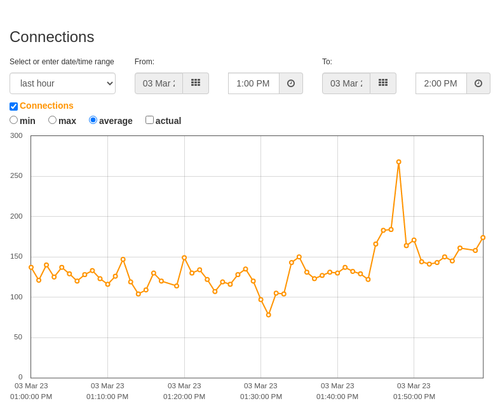Screen dimensions: 500x403
Task: Click the 'Select or enter date/time range' label
Action: (x=62, y=62)
